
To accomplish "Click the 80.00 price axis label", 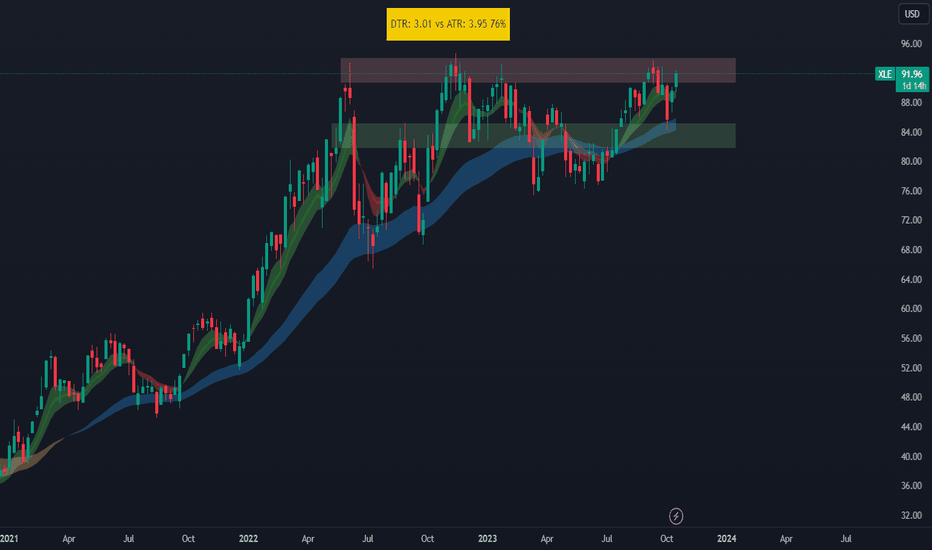I will [x=911, y=162].
